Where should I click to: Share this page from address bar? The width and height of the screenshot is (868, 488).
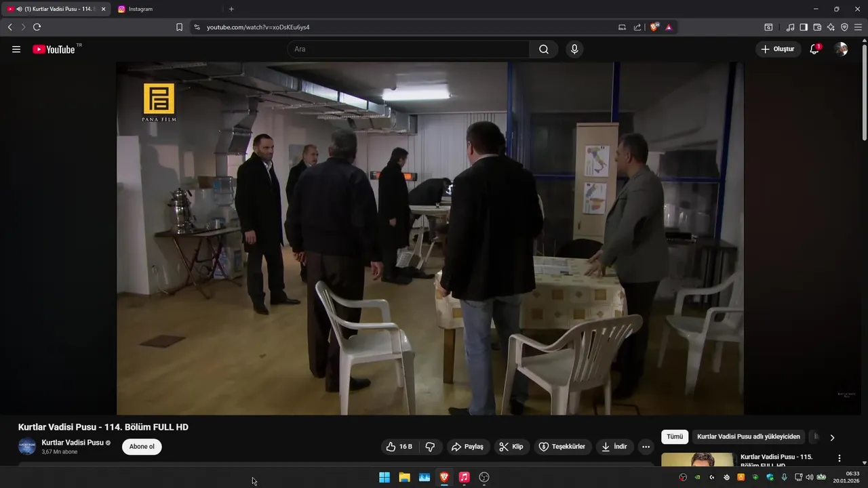(637, 27)
